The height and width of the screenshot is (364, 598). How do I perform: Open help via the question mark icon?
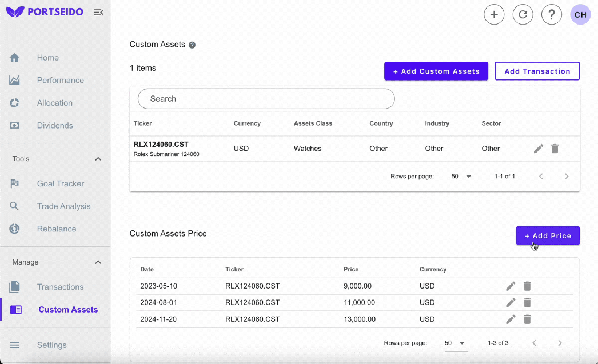(x=552, y=14)
